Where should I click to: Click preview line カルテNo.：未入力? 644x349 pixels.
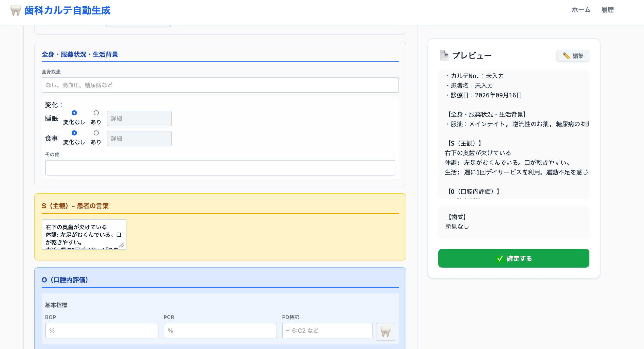click(x=474, y=76)
